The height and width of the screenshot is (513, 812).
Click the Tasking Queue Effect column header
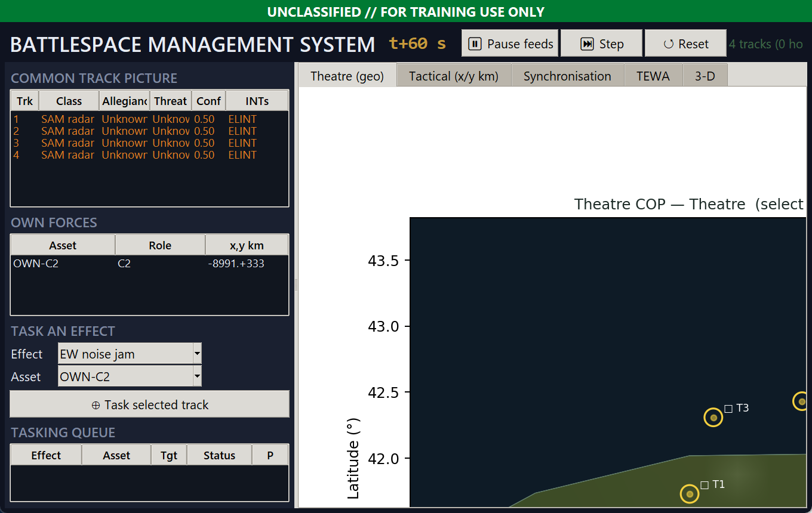click(47, 455)
